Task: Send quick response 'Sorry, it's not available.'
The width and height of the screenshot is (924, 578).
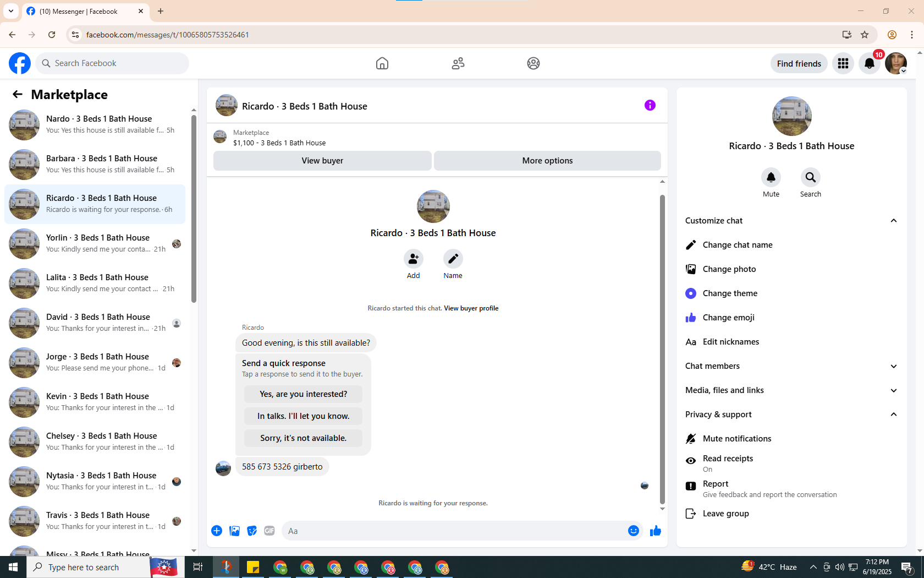Action: (x=303, y=438)
